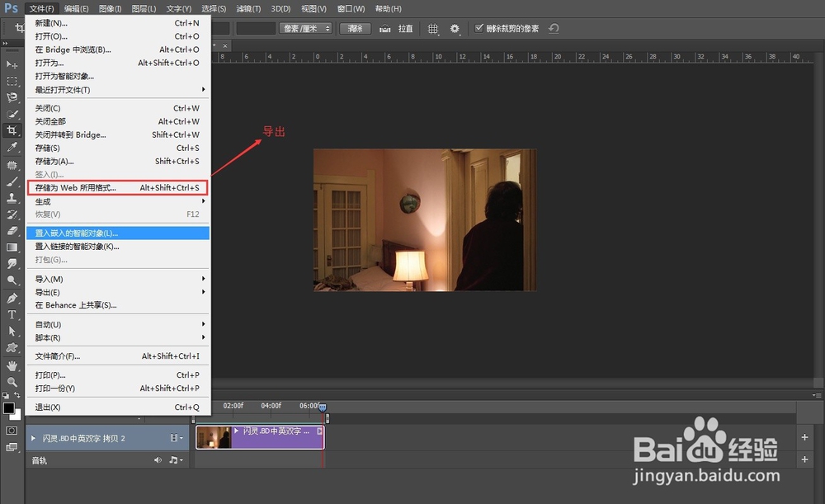Click the straighten level icon in options bar
The image size is (825, 504).
(x=385, y=28)
